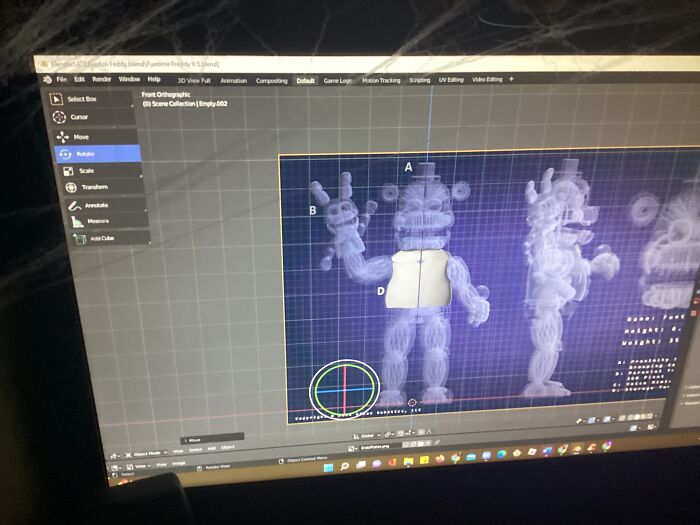The height and width of the screenshot is (525, 700).
Task: Switch to the Game Logic workspace
Action: click(338, 81)
